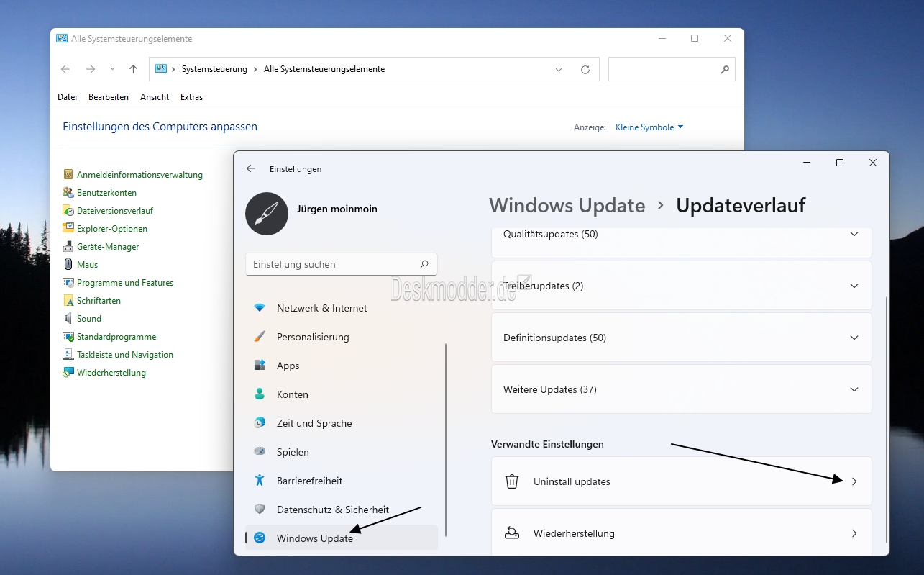Viewport: 924px width, 575px height.
Task: Click the Datenschutz & Sicherheit shield icon
Action: 260,509
